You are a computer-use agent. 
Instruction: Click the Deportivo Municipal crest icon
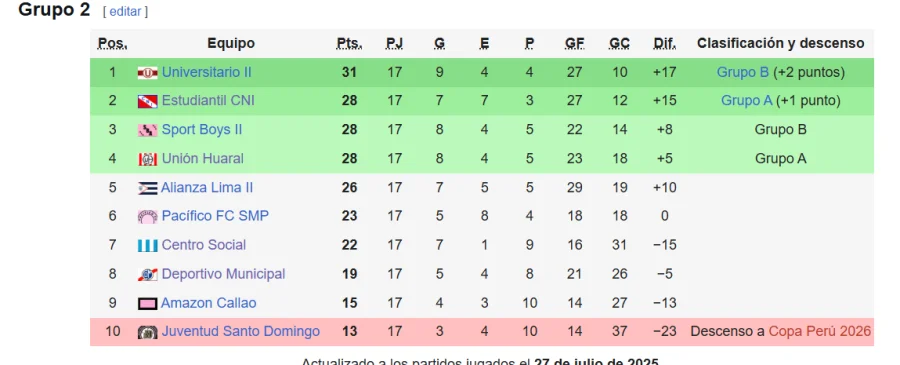148,274
